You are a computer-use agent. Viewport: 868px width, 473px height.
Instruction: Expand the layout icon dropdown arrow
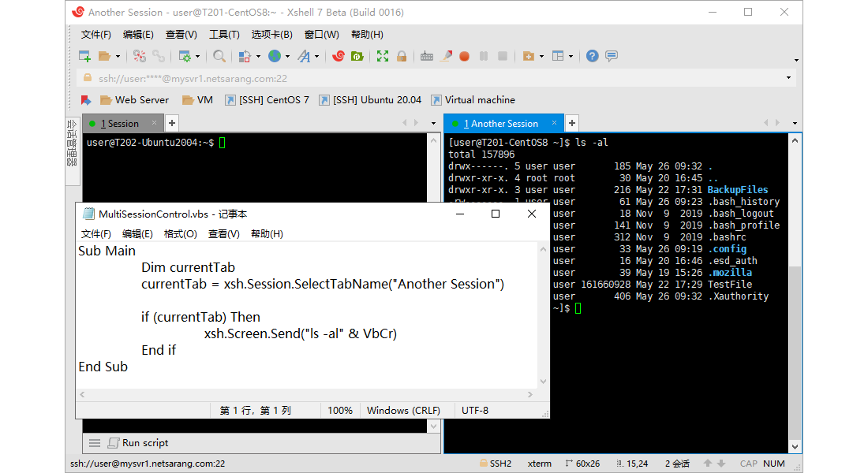click(571, 57)
